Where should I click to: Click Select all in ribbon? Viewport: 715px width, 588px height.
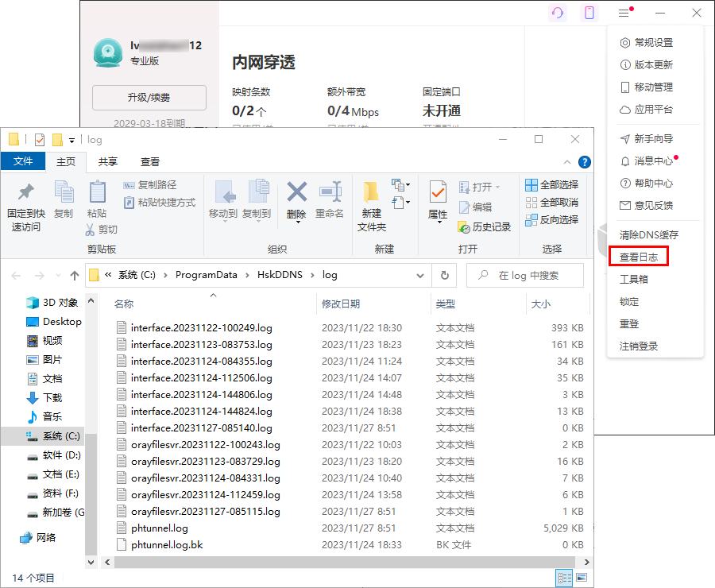click(552, 185)
